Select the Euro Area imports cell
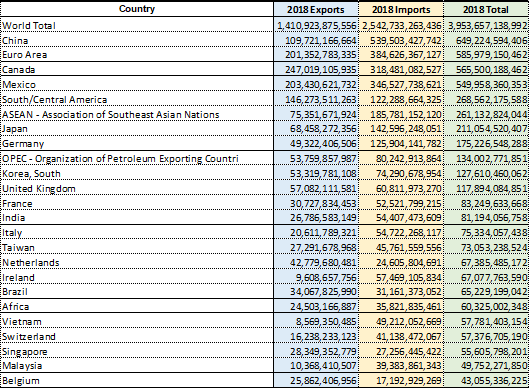Screen dimensions: 530x389 [x=401, y=54]
